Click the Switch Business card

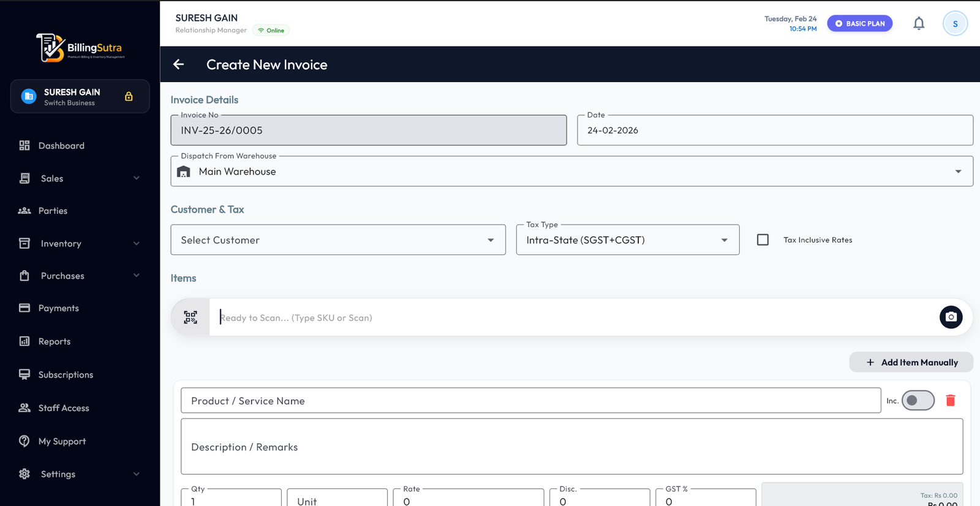tap(80, 96)
